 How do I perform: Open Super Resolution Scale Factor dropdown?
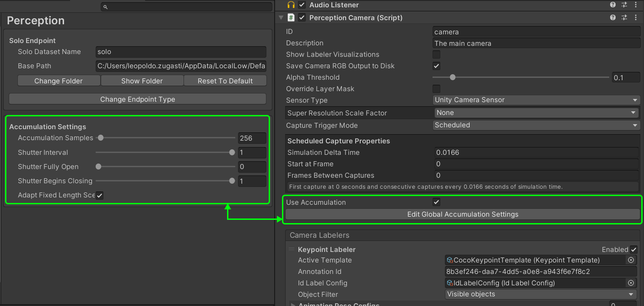tap(536, 113)
